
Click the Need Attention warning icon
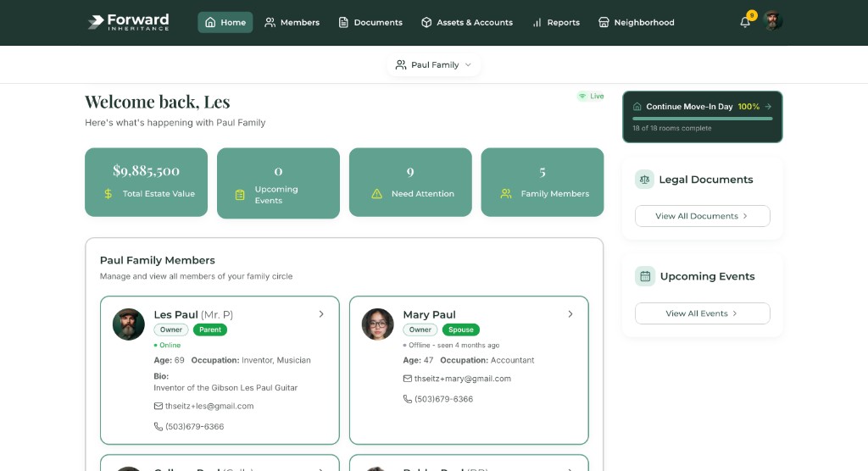[x=377, y=194]
